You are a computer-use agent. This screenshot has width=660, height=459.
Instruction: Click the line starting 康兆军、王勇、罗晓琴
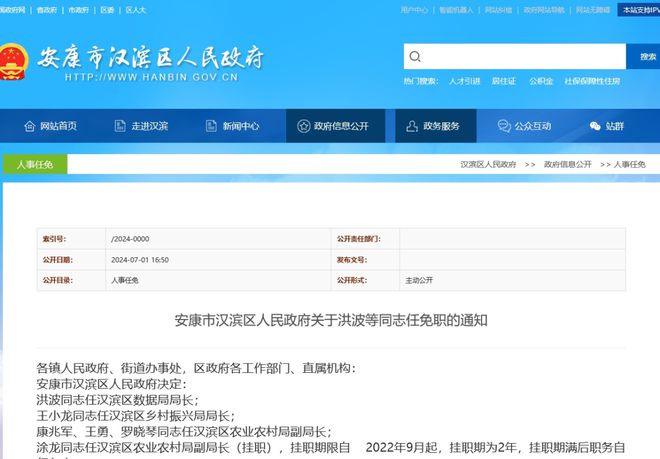click(184, 432)
